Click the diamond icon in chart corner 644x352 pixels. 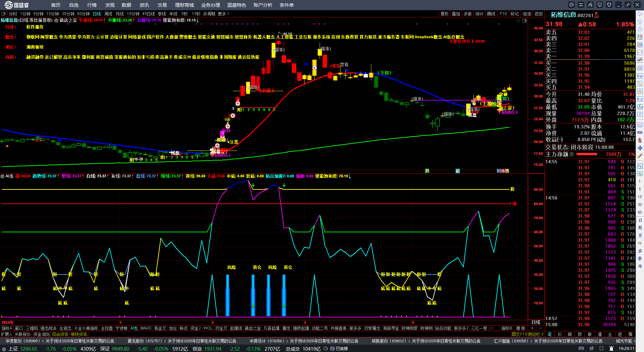[519, 20]
